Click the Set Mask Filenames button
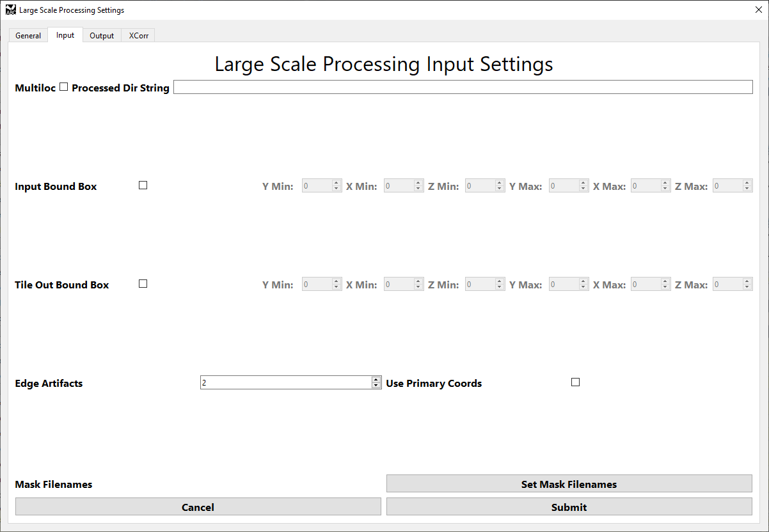This screenshot has height=532, width=769. pyautogui.click(x=569, y=484)
